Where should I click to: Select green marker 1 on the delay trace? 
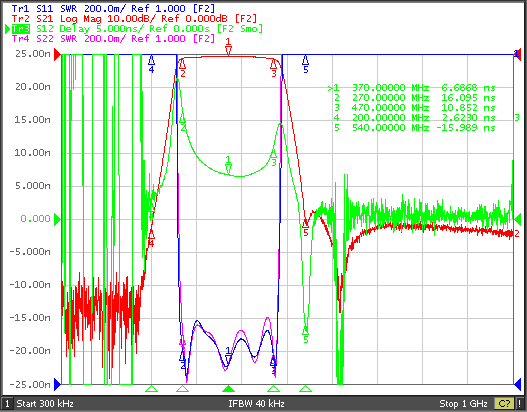point(228,165)
